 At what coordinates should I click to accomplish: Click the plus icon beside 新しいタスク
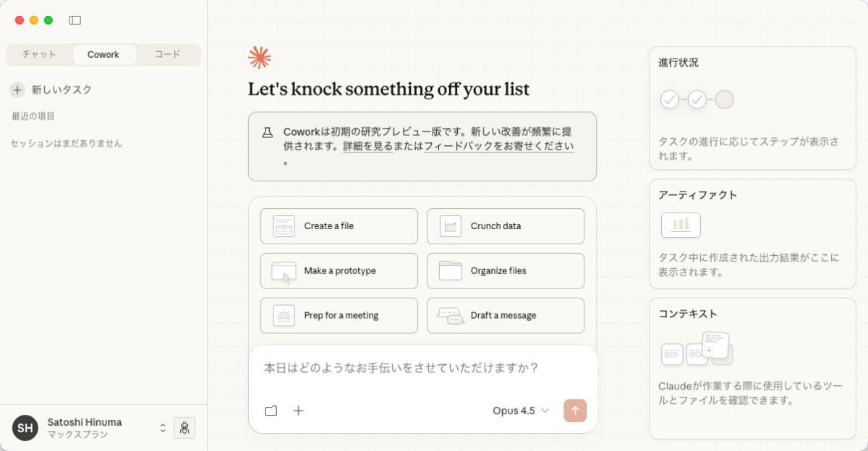17,90
